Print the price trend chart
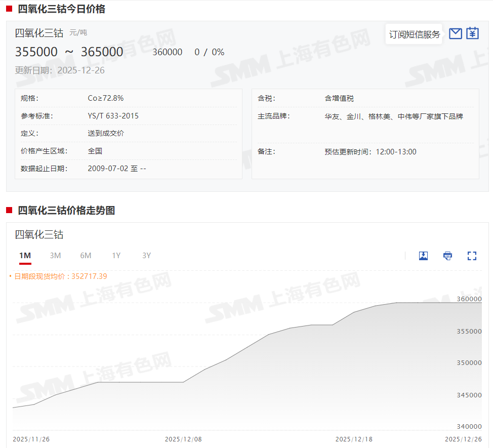This screenshot has height=448, width=493. click(447, 256)
